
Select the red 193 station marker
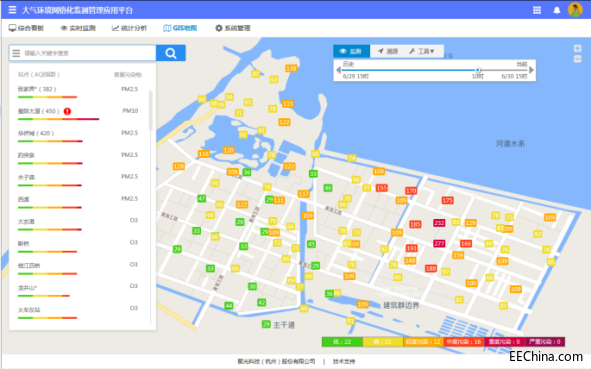(411, 248)
